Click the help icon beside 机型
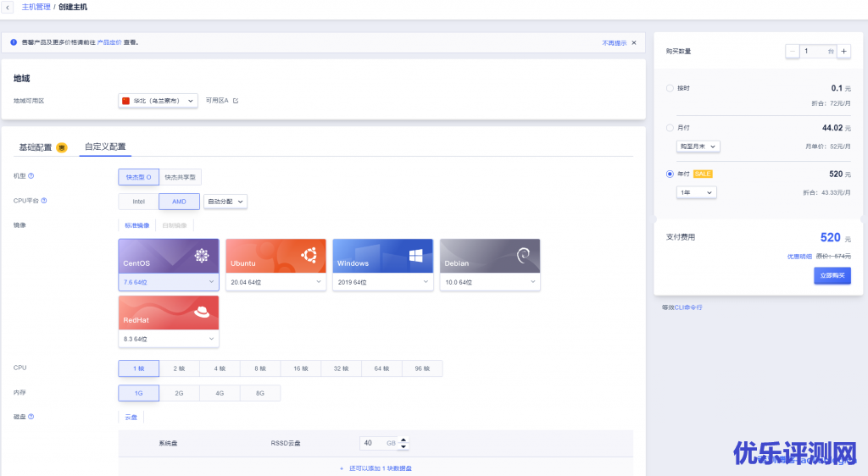 tap(31, 176)
